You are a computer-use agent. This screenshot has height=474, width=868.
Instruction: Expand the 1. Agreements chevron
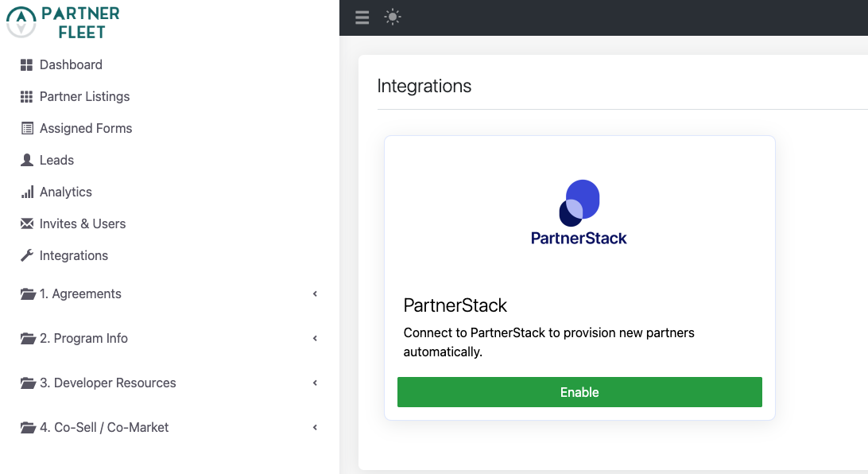pyautogui.click(x=315, y=294)
